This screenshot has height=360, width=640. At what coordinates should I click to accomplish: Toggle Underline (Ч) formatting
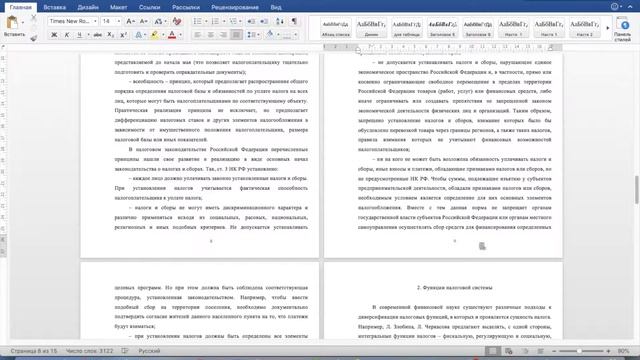80,35
